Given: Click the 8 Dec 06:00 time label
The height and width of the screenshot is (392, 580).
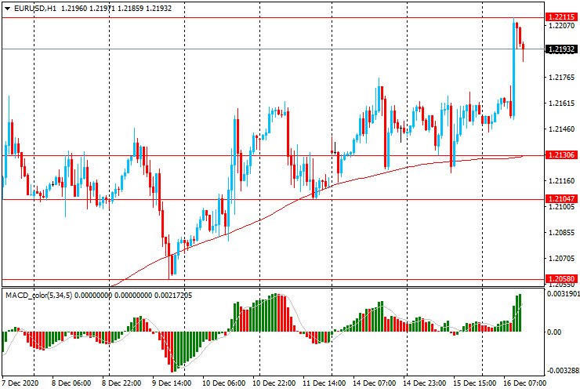Looking at the screenshot, I should click(71, 383).
